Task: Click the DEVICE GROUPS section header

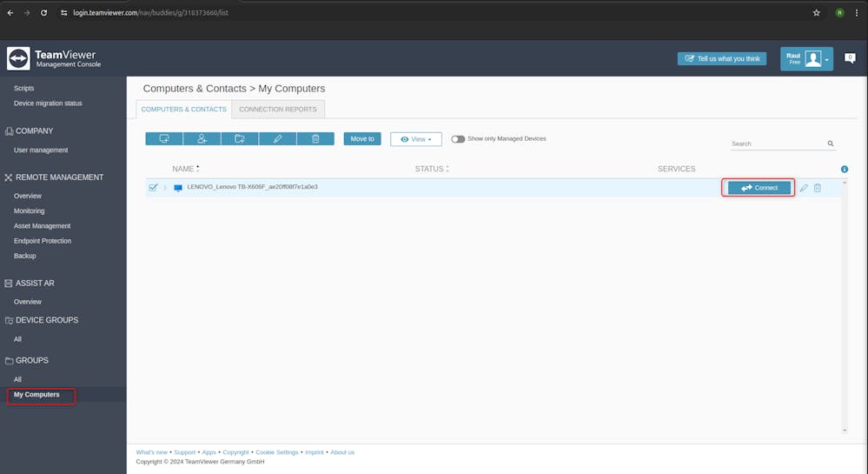Action: coord(47,320)
